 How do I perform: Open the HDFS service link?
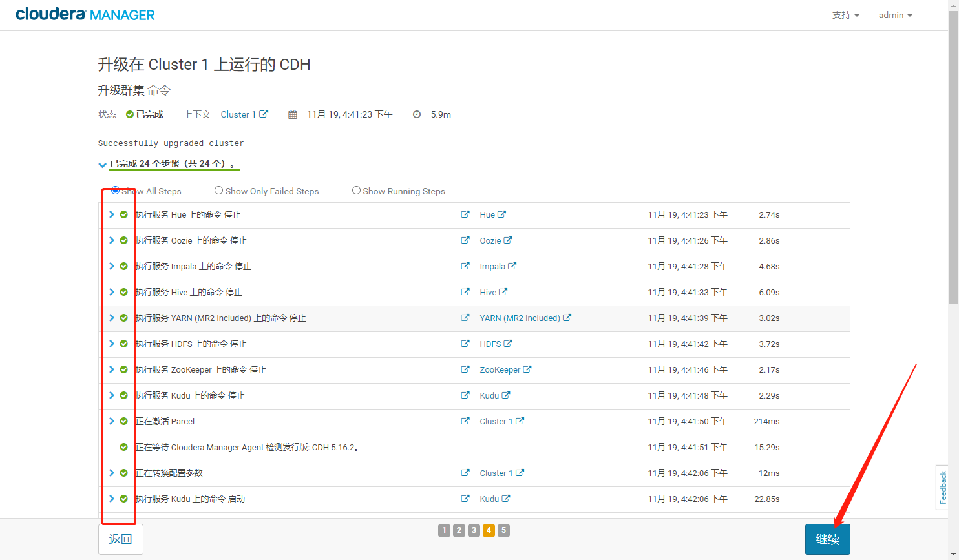pos(496,344)
